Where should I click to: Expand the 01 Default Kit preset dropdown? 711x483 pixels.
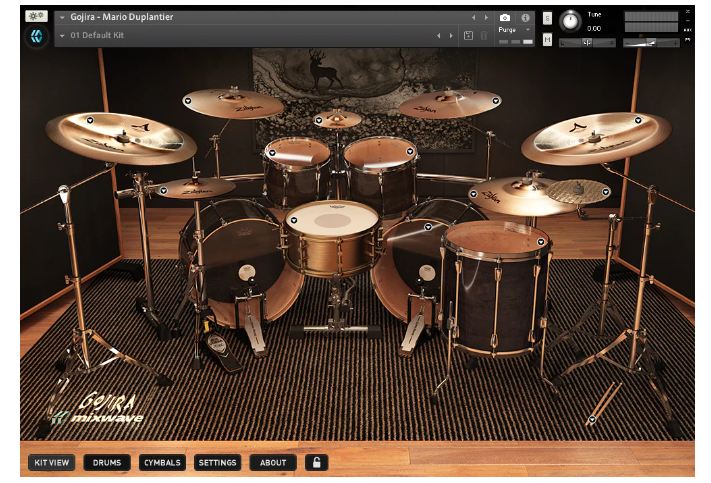(x=62, y=35)
